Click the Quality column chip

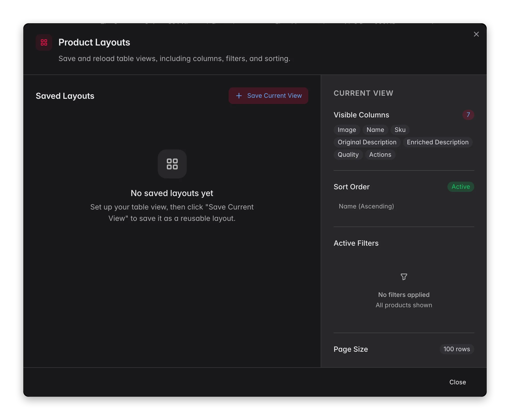click(348, 155)
